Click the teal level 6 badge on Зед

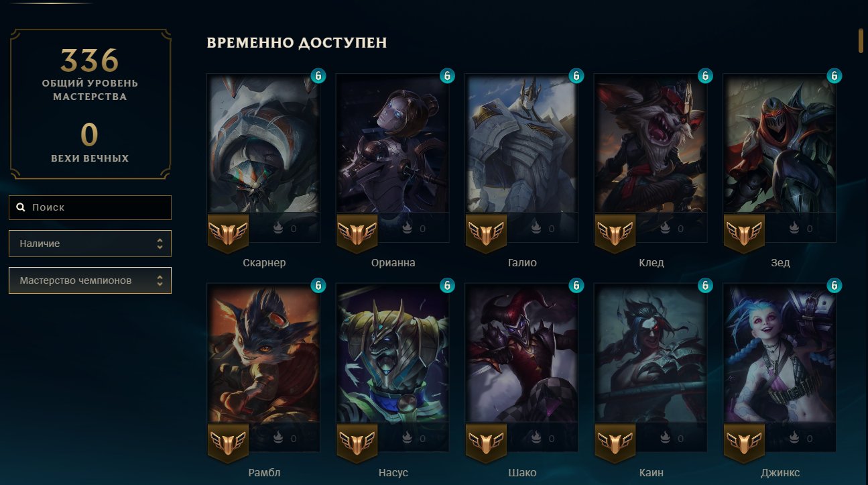click(x=834, y=76)
